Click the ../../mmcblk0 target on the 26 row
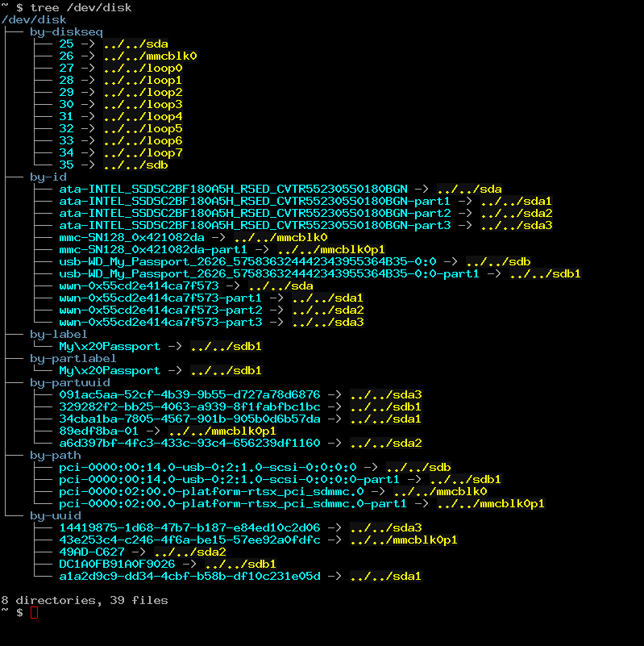 click(x=150, y=56)
